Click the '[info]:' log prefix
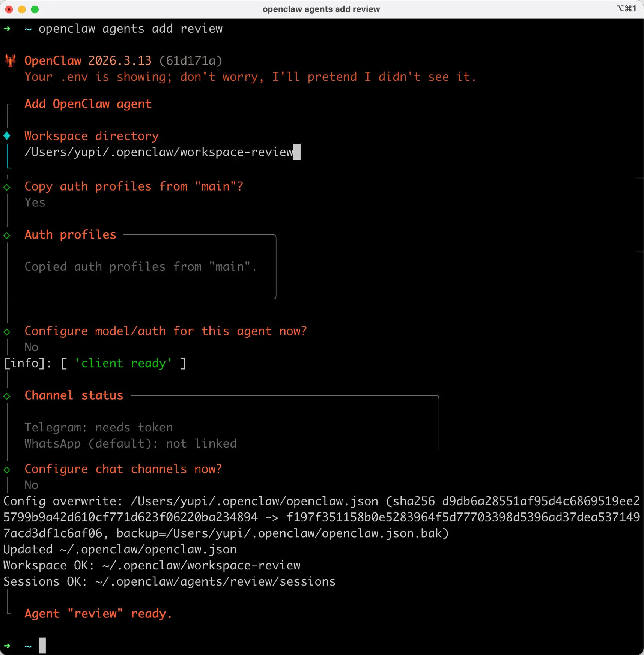 click(x=28, y=364)
